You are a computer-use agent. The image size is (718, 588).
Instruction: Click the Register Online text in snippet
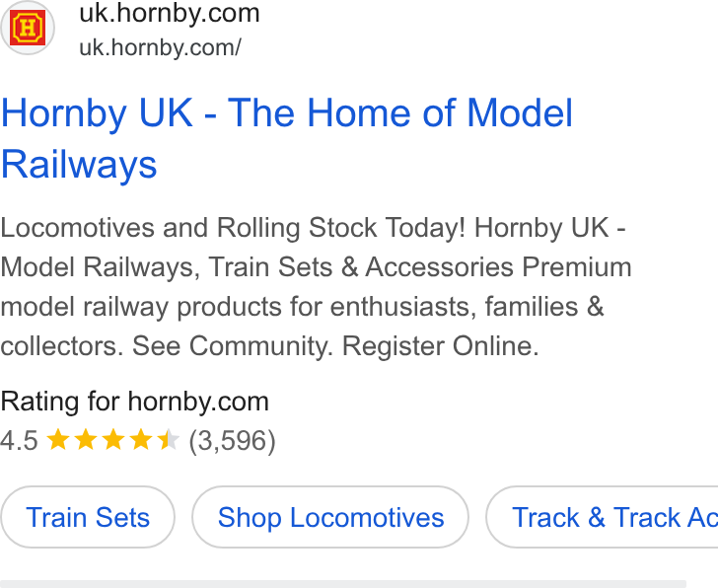441,345
